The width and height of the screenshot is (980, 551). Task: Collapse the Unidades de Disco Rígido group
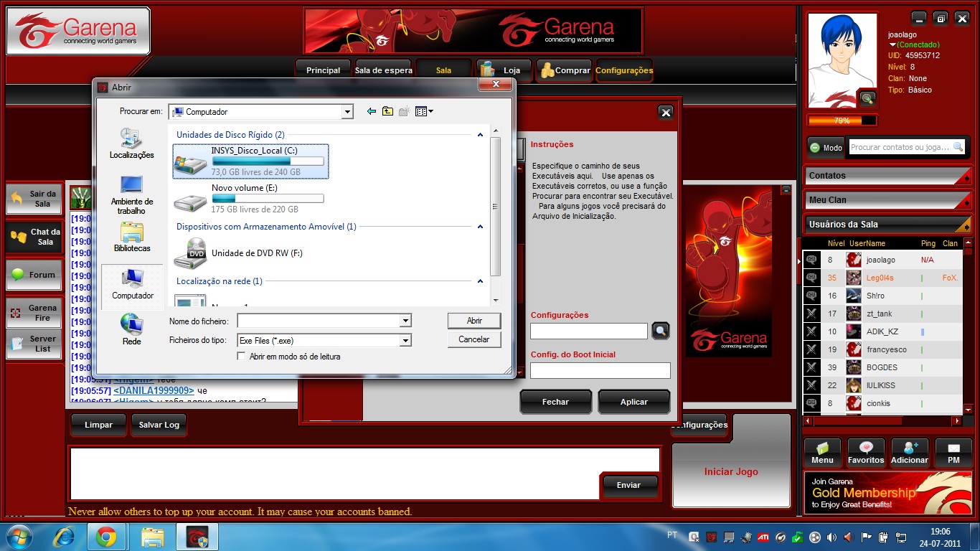(480, 135)
